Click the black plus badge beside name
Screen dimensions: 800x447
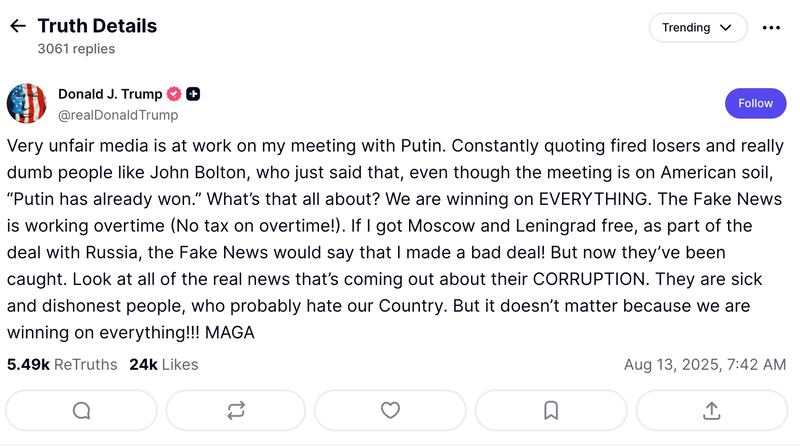pos(193,94)
